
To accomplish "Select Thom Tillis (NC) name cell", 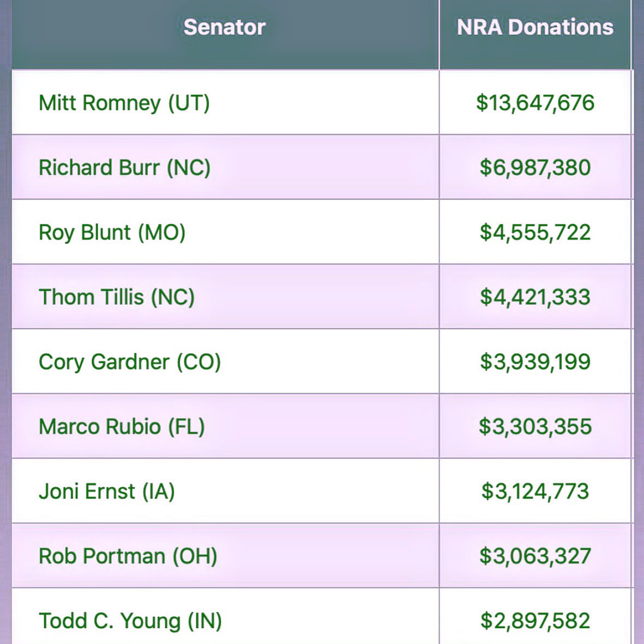I will [x=116, y=297].
